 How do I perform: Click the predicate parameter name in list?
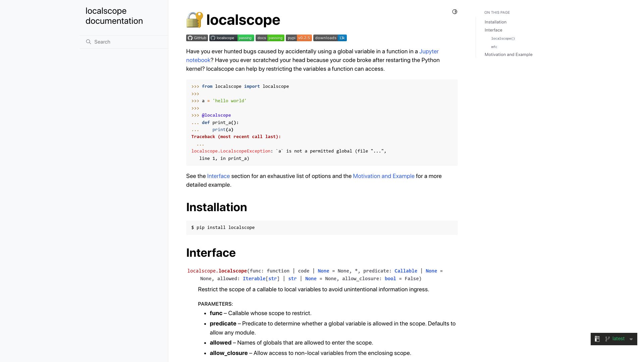click(223, 323)
